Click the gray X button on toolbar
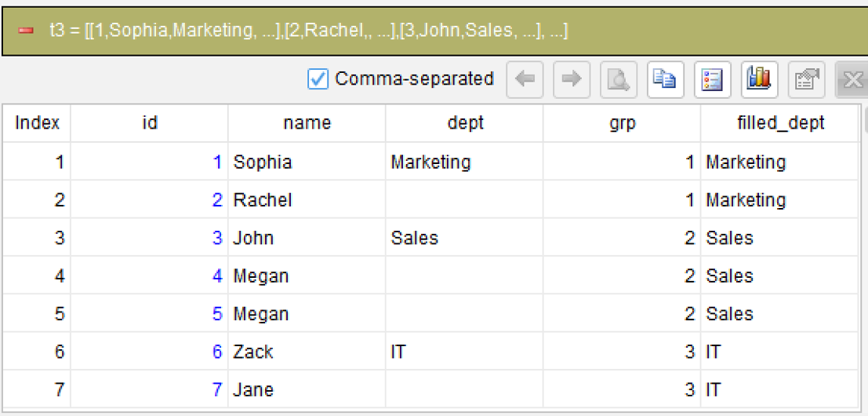868x416 pixels. (852, 79)
